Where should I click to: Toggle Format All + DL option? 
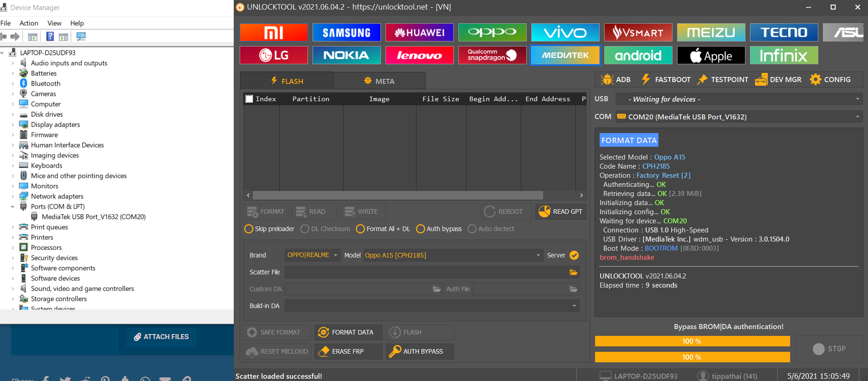click(383, 229)
